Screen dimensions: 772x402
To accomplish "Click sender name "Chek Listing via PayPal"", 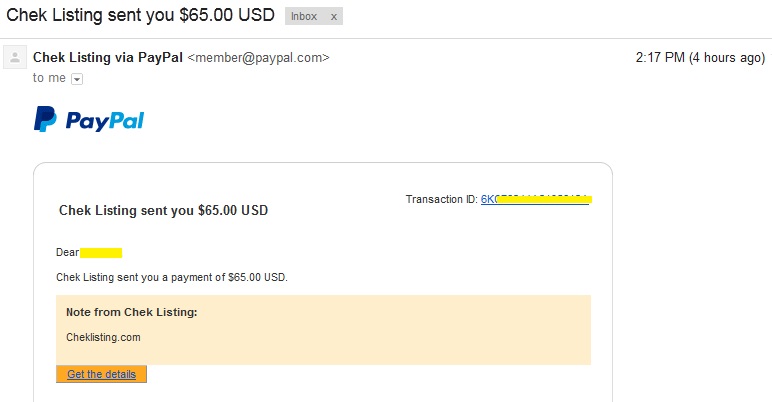I will (108, 58).
